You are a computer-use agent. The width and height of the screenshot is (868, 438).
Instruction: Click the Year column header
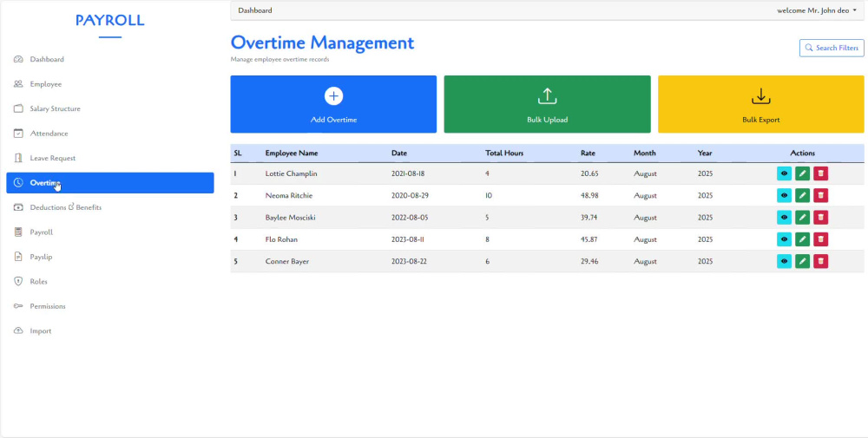705,154
